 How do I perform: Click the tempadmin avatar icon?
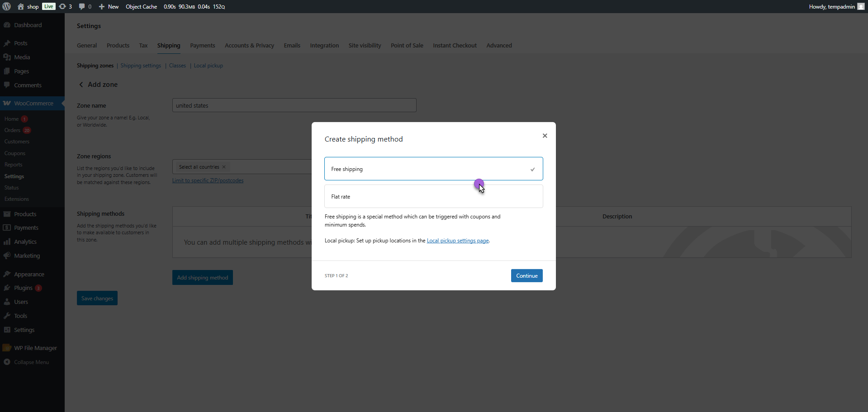[861, 6]
